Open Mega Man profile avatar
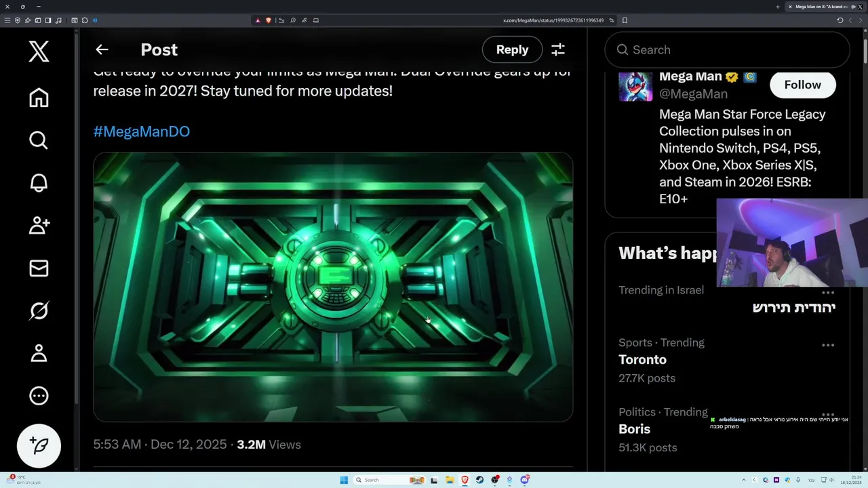Image resolution: width=868 pixels, height=488 pixels. [635, 86]
